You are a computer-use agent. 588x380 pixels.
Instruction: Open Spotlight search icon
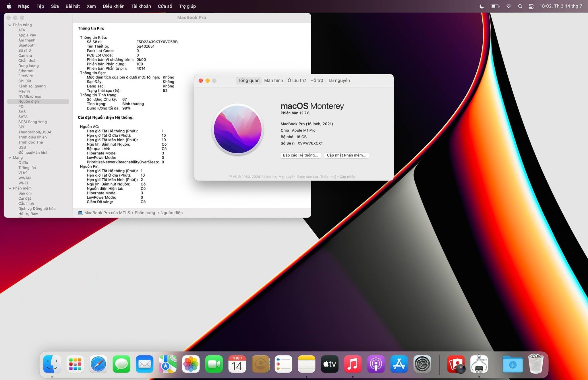[520, 6]
